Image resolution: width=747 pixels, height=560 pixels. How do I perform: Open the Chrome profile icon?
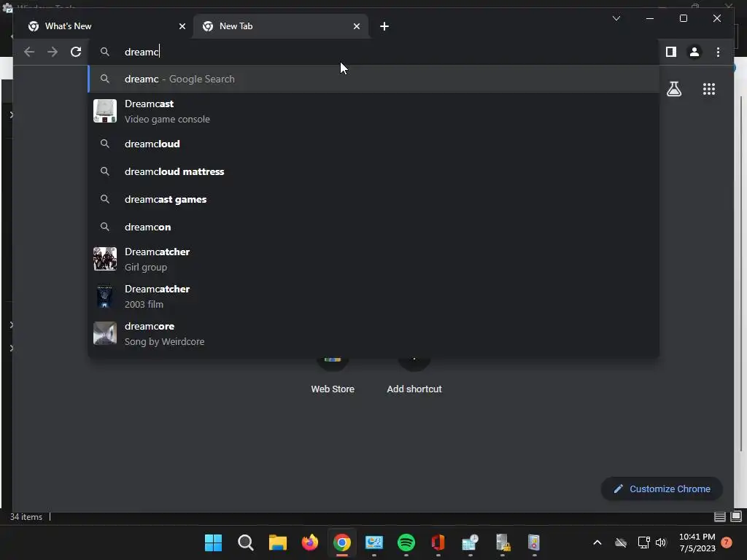tap(694, 52)
